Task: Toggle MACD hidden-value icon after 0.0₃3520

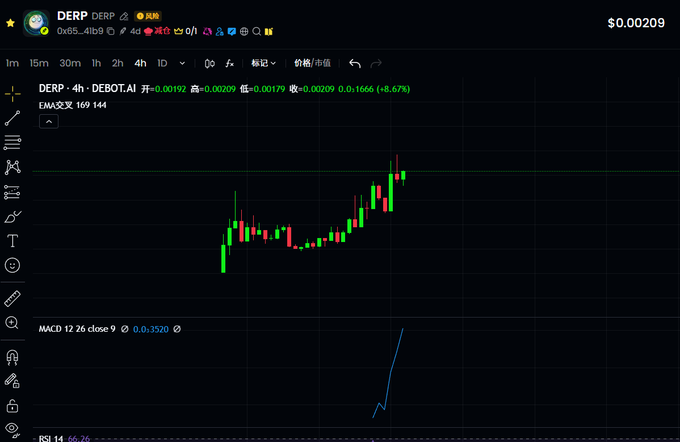Action: pos(177,329)
